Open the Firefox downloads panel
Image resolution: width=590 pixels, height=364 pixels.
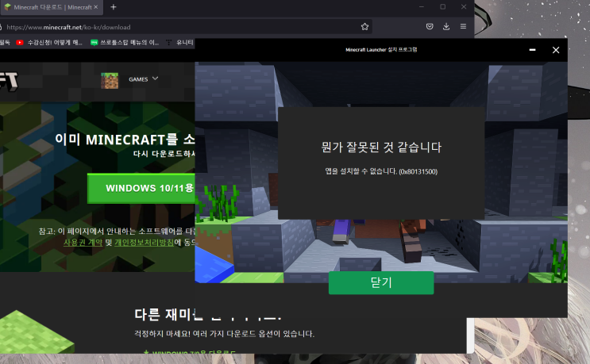pos(446,27)
